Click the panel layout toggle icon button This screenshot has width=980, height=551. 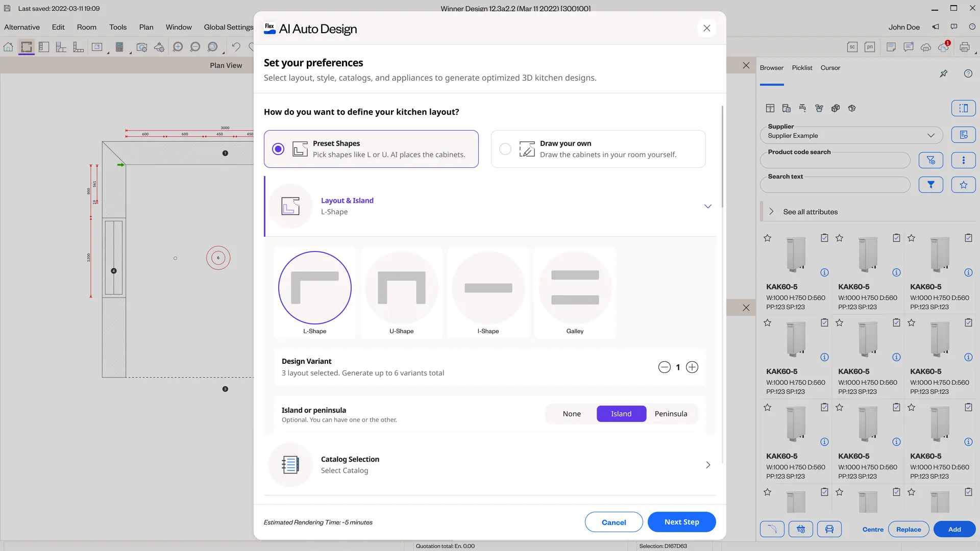(x=963, y=108)
